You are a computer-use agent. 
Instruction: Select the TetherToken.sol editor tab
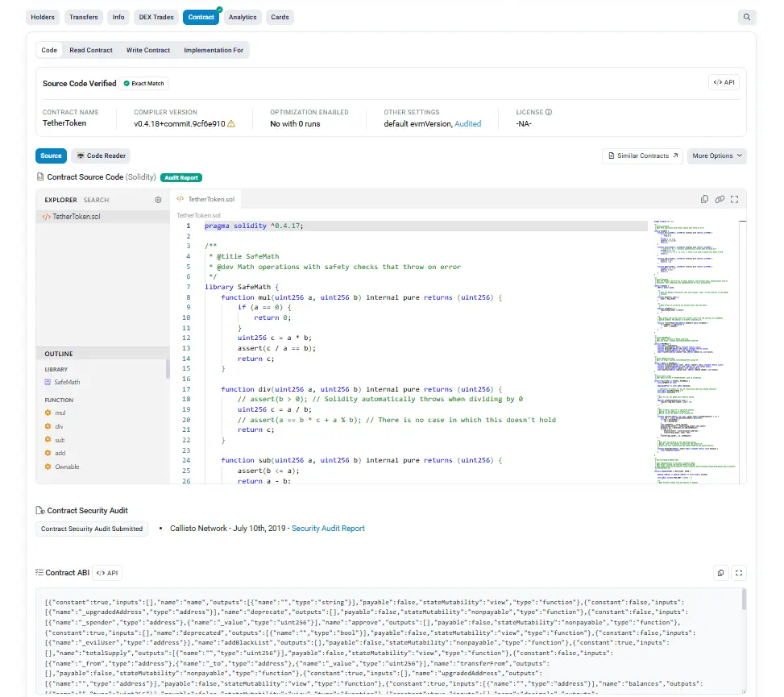click(x=205, y=199)
